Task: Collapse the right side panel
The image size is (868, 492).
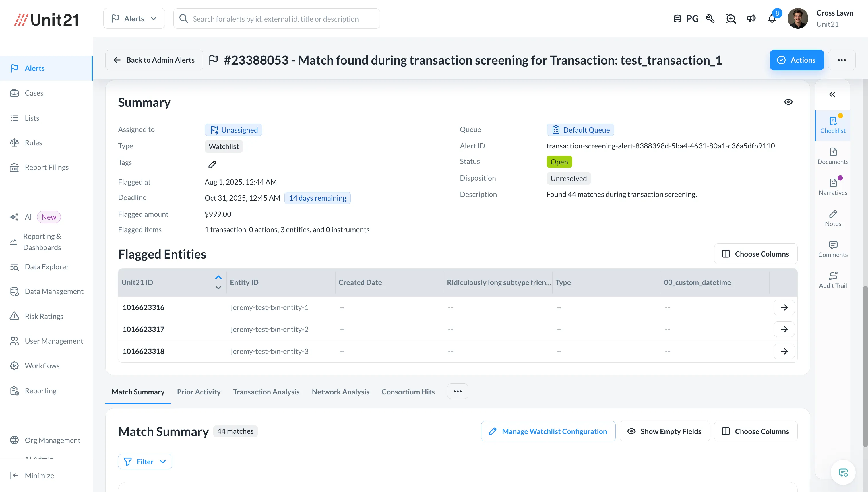Action: [832, 94]
